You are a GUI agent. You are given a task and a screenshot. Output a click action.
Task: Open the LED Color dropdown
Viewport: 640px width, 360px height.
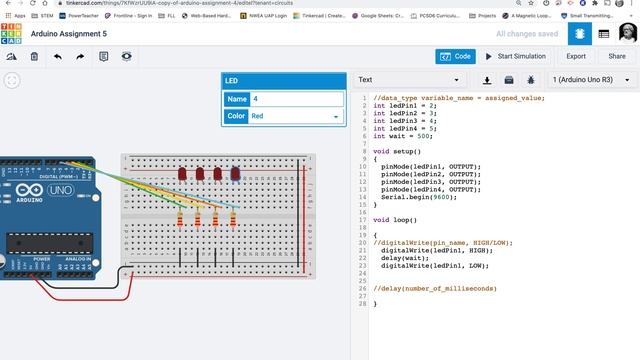point(296,116)
